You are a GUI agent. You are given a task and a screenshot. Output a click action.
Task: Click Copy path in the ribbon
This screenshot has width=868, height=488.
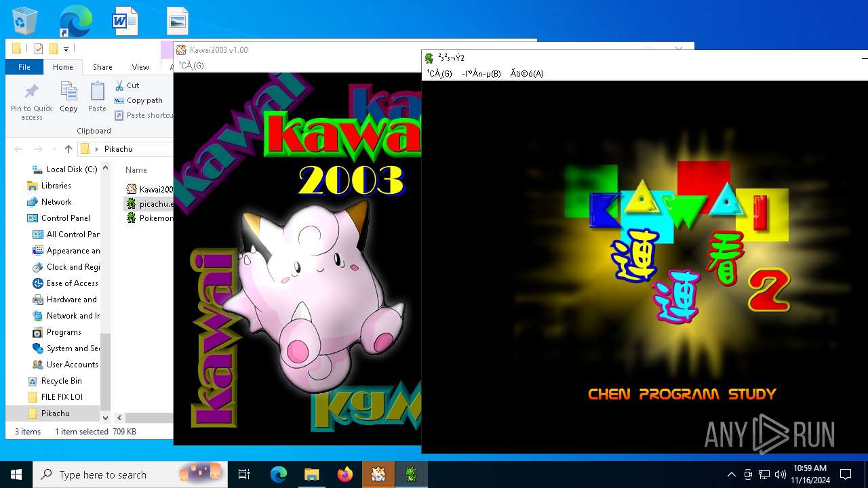pos(139,100)
